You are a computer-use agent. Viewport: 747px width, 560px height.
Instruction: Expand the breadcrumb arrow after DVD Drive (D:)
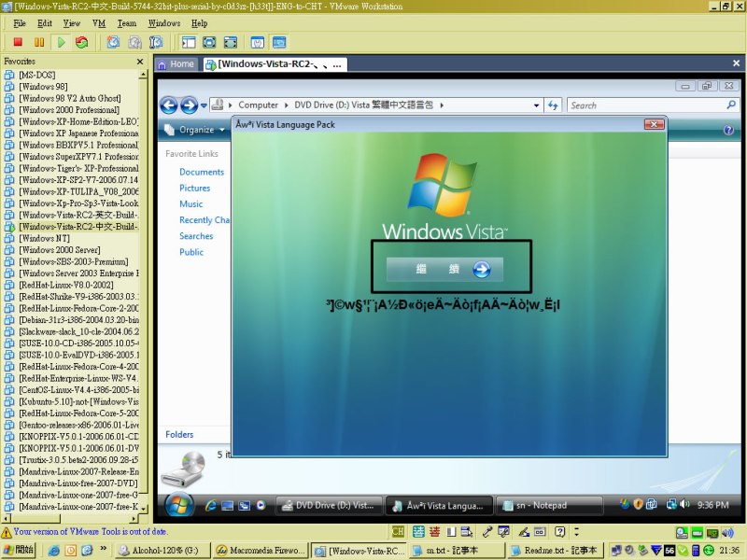pos(442,105)
